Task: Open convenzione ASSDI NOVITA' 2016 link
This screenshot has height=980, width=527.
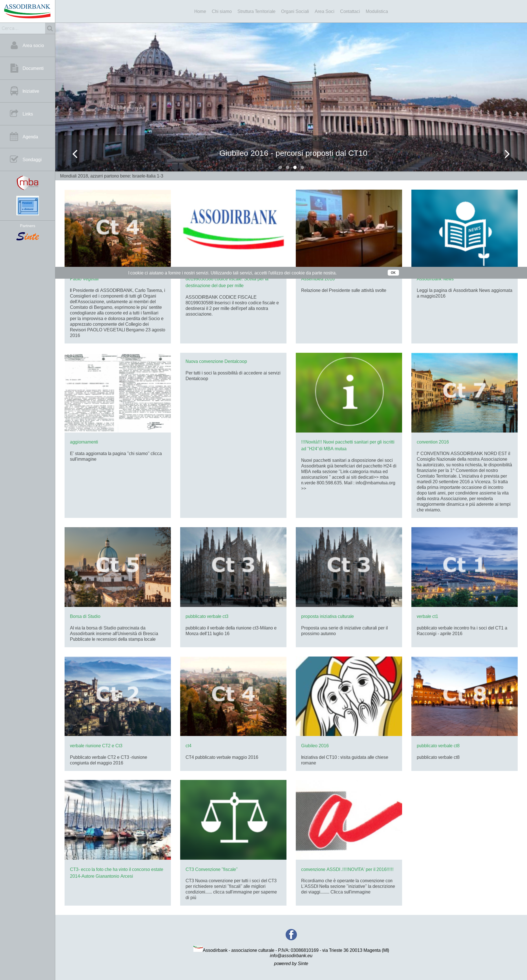Action: coord(347,869)
